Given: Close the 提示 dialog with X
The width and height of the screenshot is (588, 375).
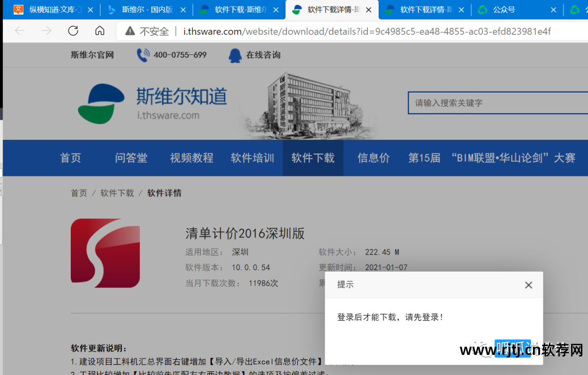Looking at the screenshot, I should point(528,285).
